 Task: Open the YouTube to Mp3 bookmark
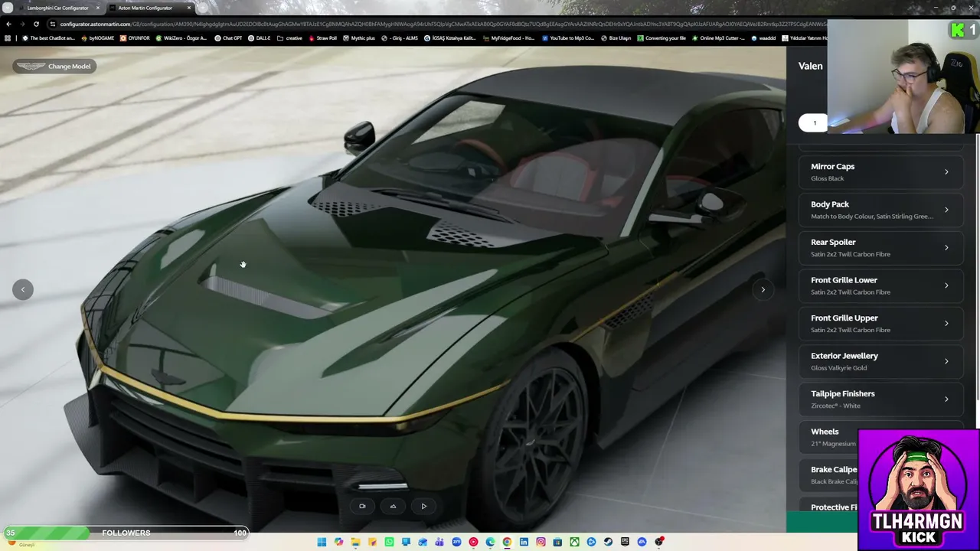567,38
